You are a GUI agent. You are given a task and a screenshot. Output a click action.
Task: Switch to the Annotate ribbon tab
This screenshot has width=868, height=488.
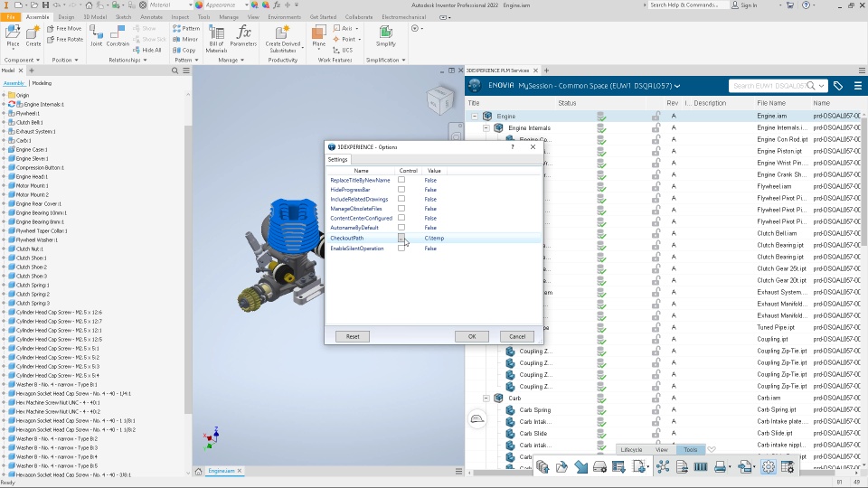(151, 17)
